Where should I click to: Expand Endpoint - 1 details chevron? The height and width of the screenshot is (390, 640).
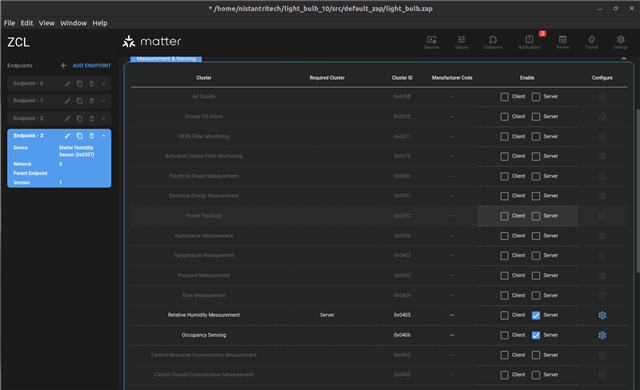point(104,101)
